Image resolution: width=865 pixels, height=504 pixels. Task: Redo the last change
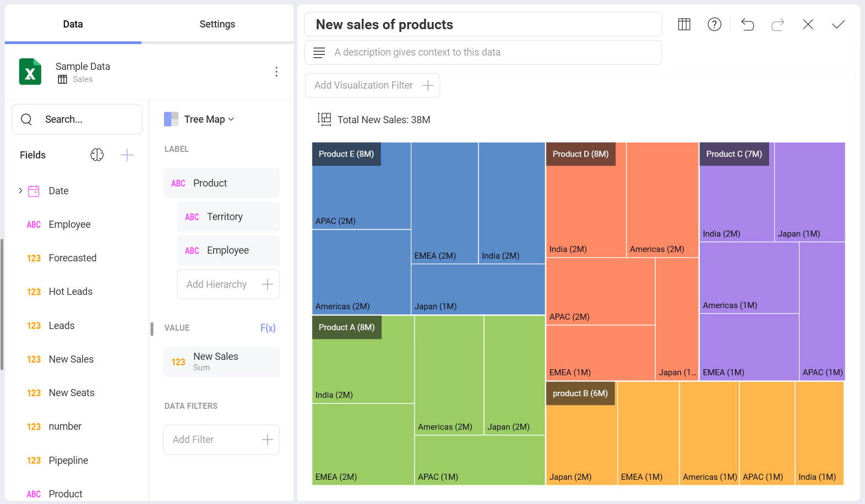pyautogui.click(x=777, y=24)
